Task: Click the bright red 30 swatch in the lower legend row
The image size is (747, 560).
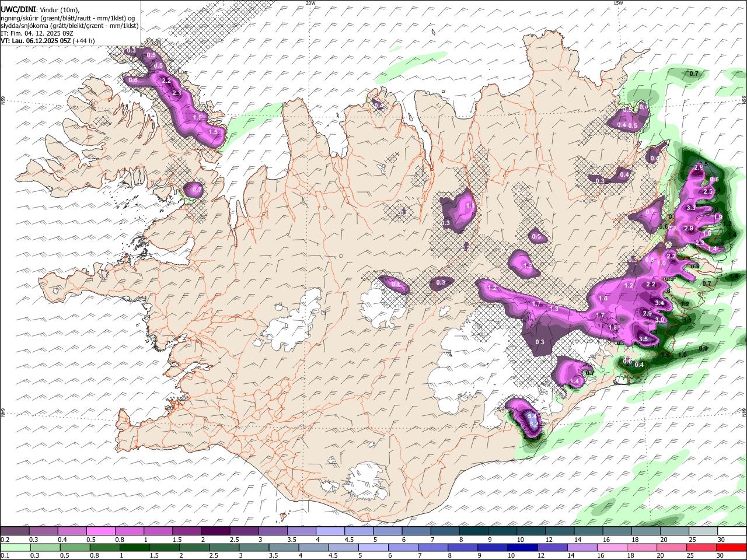Action: (731, 547)
